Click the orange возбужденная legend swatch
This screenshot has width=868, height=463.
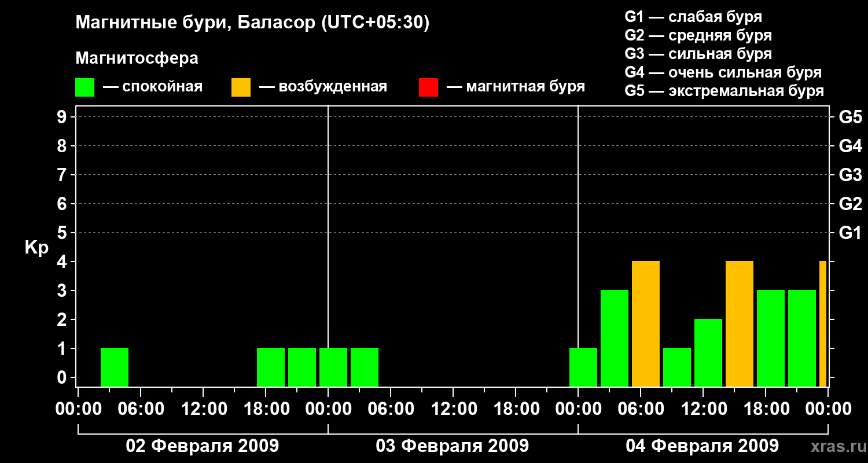(x=241, y=87)
